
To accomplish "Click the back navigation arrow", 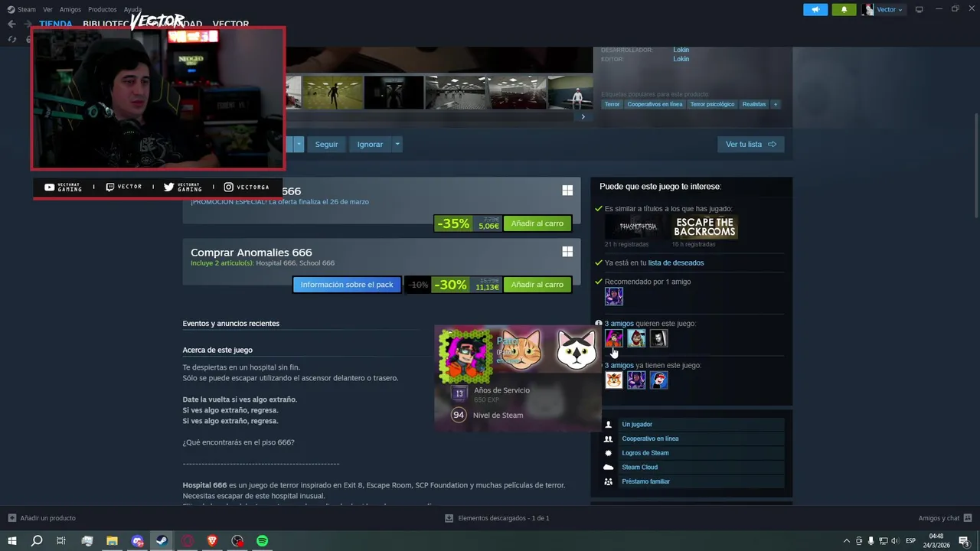I will [11, 24].
